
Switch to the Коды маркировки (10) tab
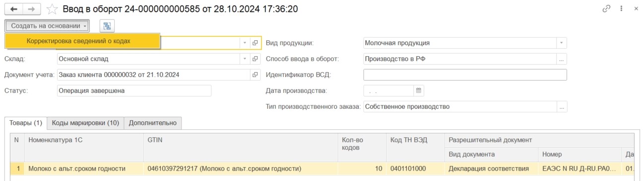(85, 123)
